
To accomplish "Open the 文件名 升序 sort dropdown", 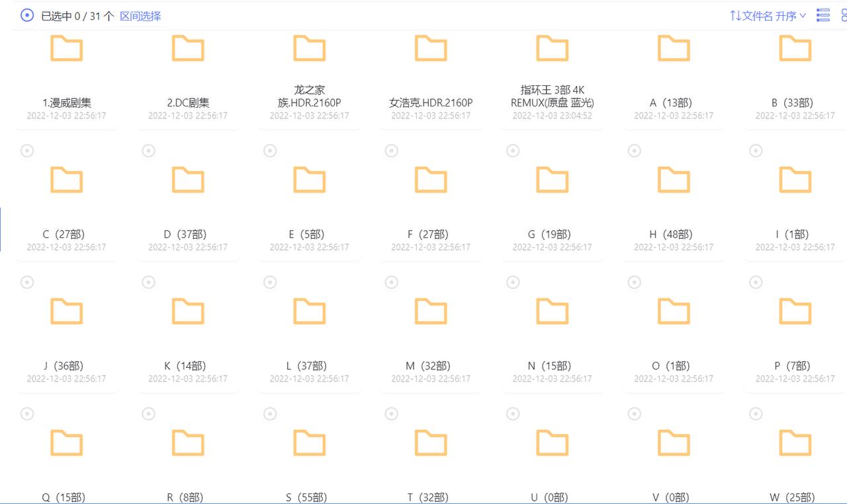I will tap(768, 15).
